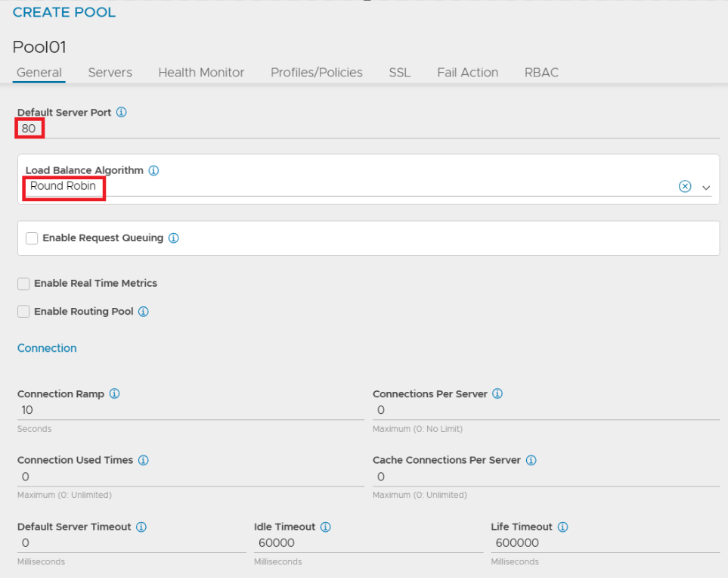Click the Enable Request Queuing label
This screenshot has width=728, height=578.
point(103,238)
